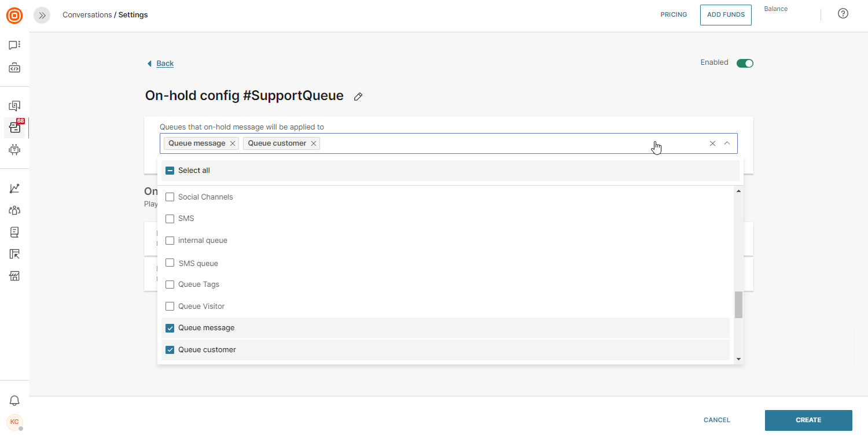Uncheck the Queue message checkbox
The width and height of the screenshot is (868, 443).
tap(170, 328)
